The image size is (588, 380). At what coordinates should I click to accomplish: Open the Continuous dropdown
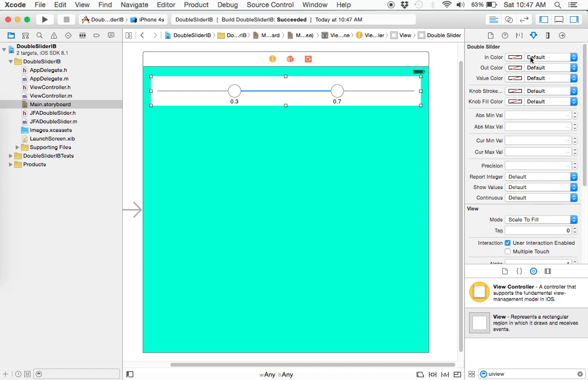[541, 198]
